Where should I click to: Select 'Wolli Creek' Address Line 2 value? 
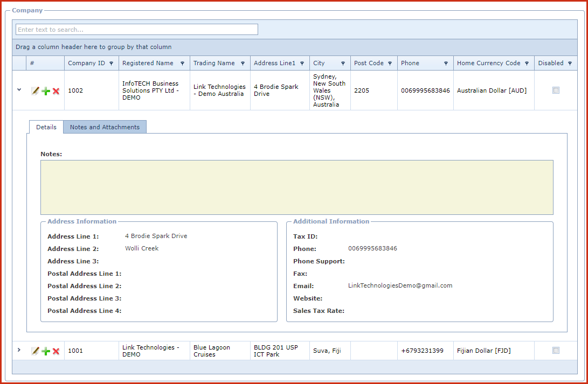coord(142,248)
